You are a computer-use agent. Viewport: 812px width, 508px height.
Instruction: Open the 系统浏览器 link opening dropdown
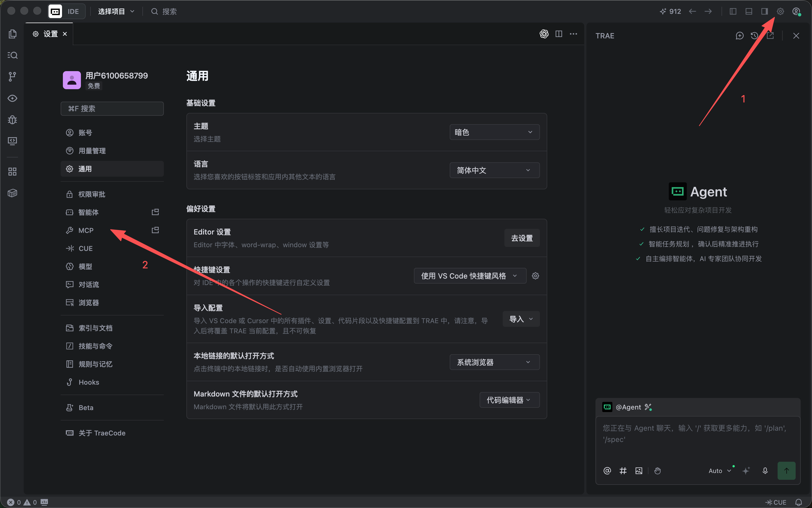[x=495, y=362]
